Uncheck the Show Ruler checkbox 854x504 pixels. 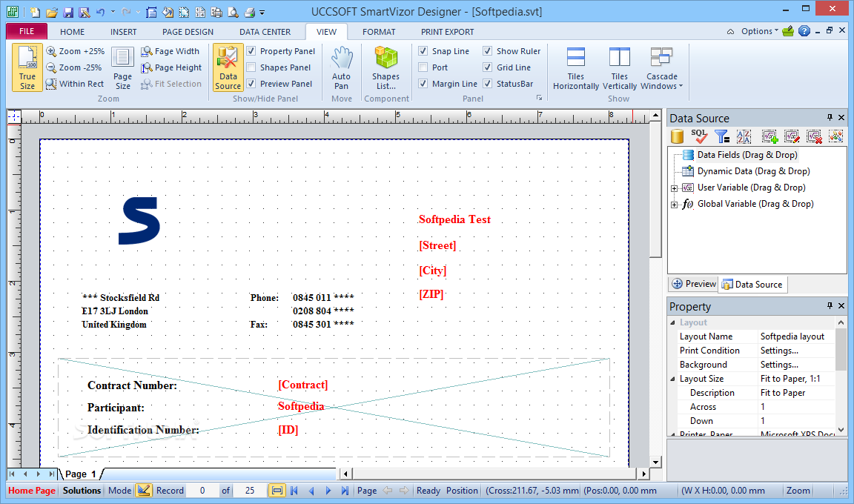(x=488, y=51)
